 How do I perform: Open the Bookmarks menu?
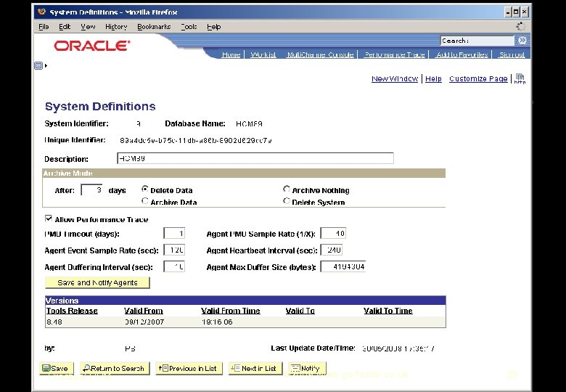point(154,27)
